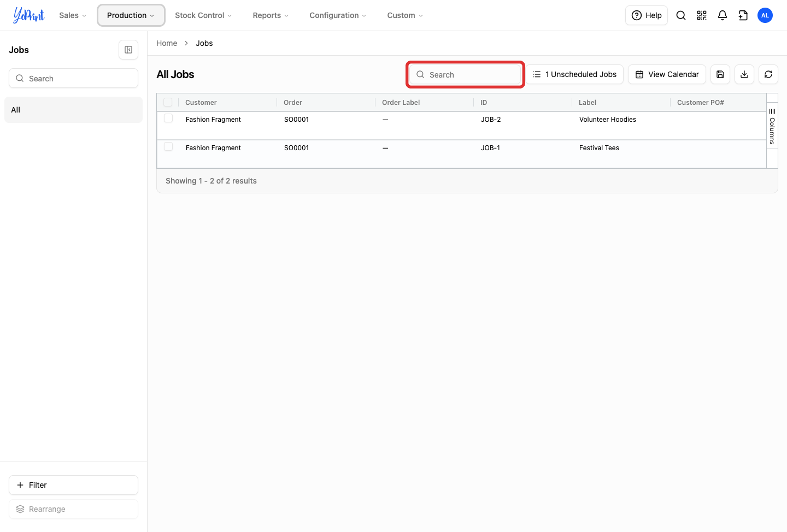This screenshot has width=787, height=532.
Task: Open the Columns side panel
Action: tap(772, 126)
